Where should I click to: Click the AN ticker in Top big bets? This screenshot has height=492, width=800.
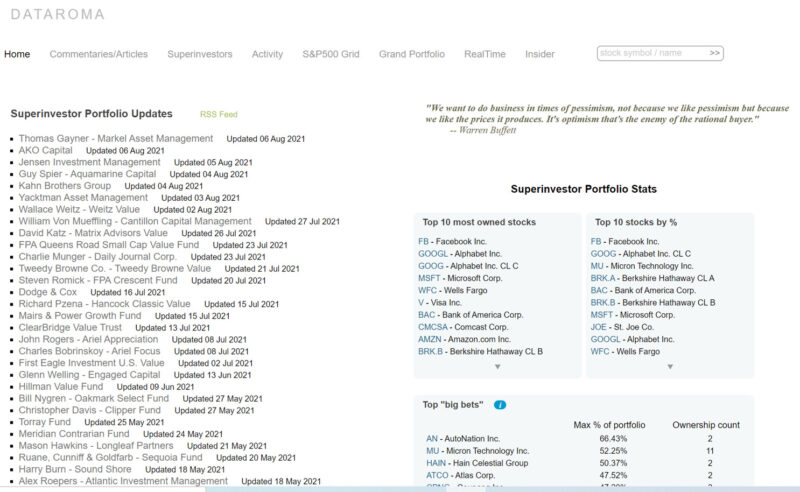[x=432, y=438]
